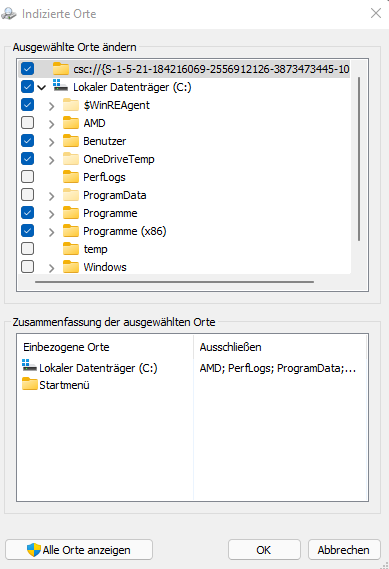Select Lokaler Datenträger (C:) drive icon in summary list
The image size is (389, 569).
(29, 366)
